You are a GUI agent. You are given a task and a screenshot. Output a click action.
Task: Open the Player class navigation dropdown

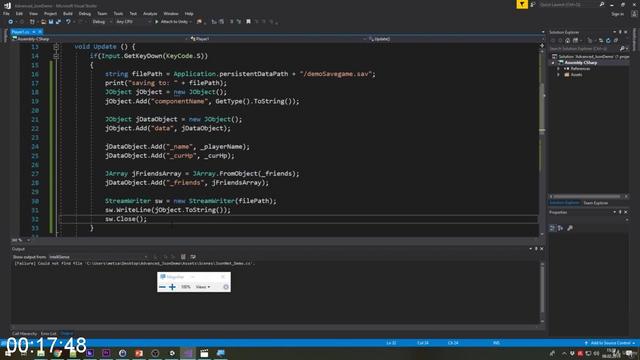(278, 39)
